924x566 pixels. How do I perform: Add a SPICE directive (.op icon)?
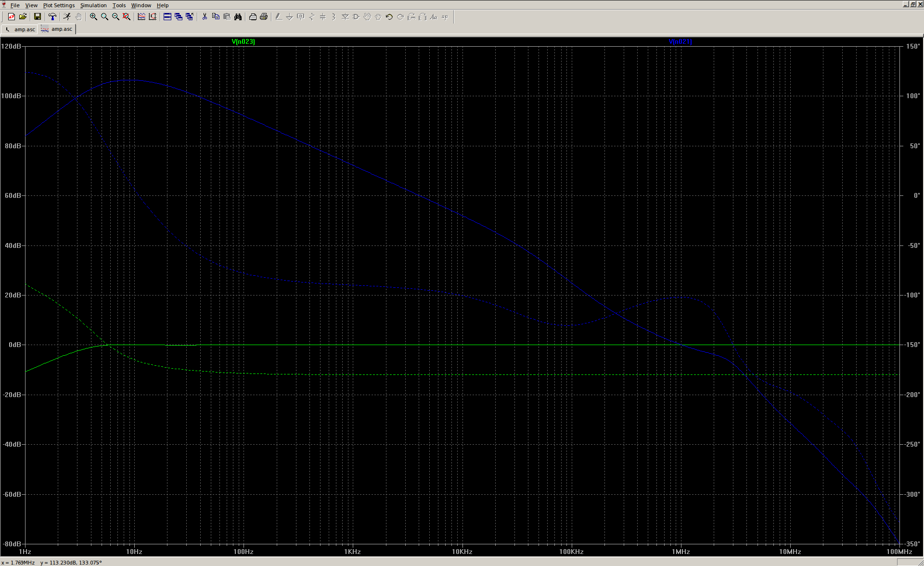[x=445, y=17]
